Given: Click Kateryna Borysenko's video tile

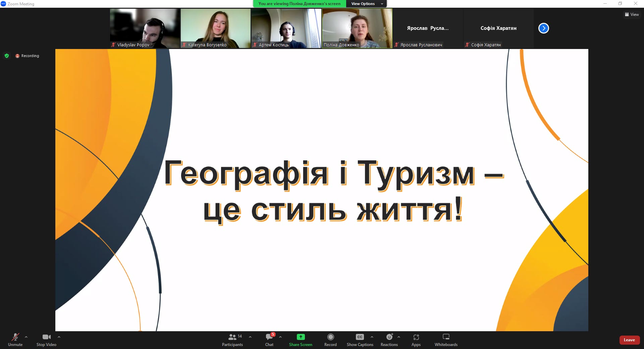Looking at the screenshot, I should (x=215, y=28).
